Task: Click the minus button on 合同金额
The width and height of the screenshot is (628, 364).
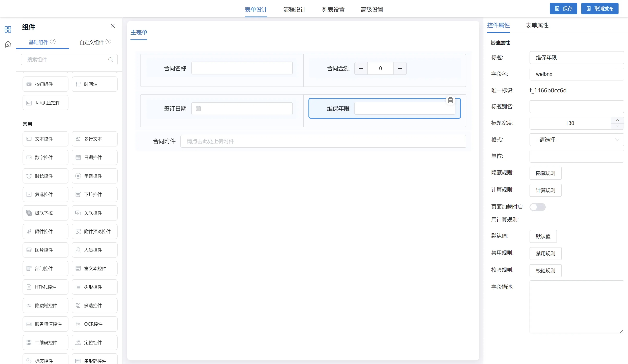Action: point(361,68)
